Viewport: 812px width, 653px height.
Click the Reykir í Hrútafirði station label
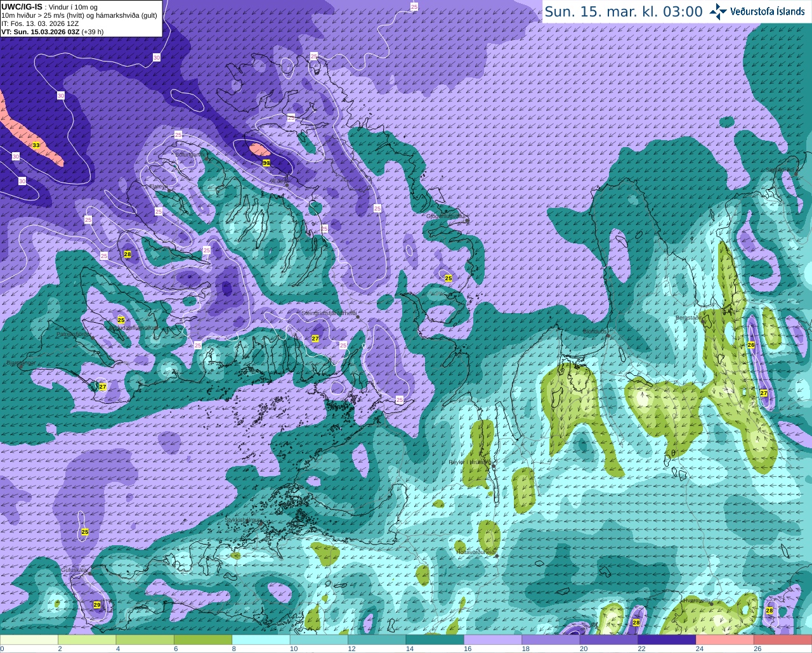tap(470, 462)
